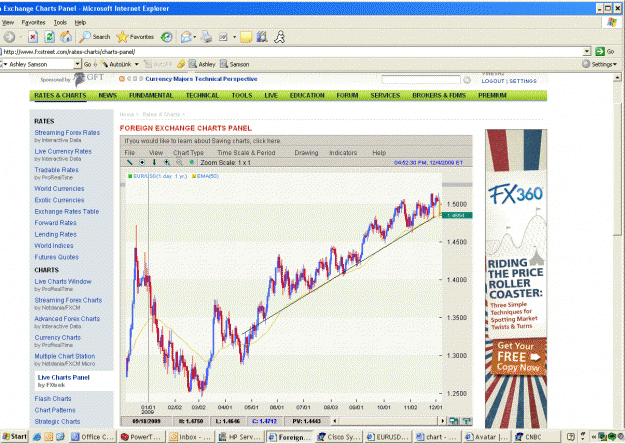
Task: Click the highlighter icon in the Google toolbar
Action: click(181, 64)
